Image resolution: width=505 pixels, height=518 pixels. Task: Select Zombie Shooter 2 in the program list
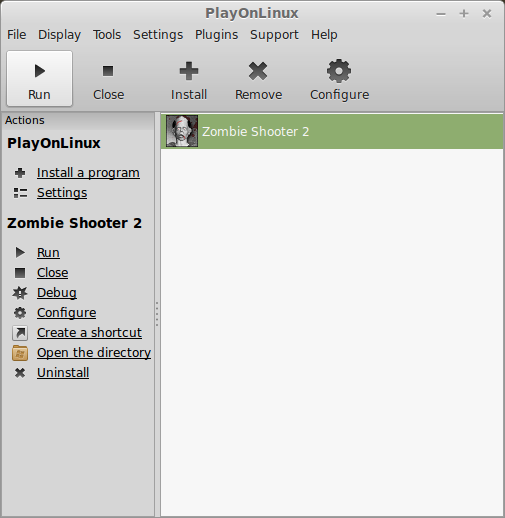[332, 131]
